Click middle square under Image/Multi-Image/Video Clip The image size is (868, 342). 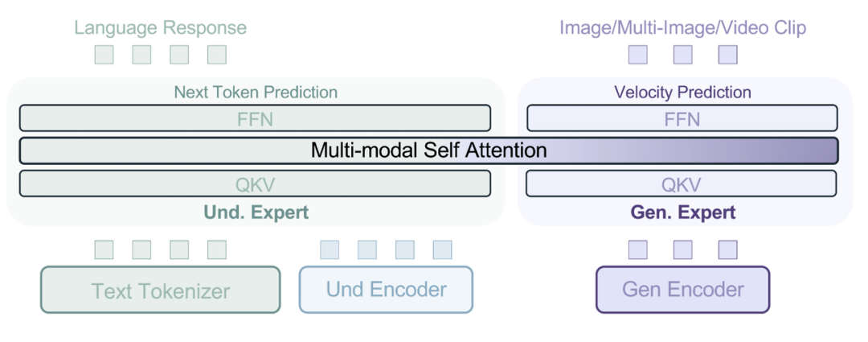point(682,55)
